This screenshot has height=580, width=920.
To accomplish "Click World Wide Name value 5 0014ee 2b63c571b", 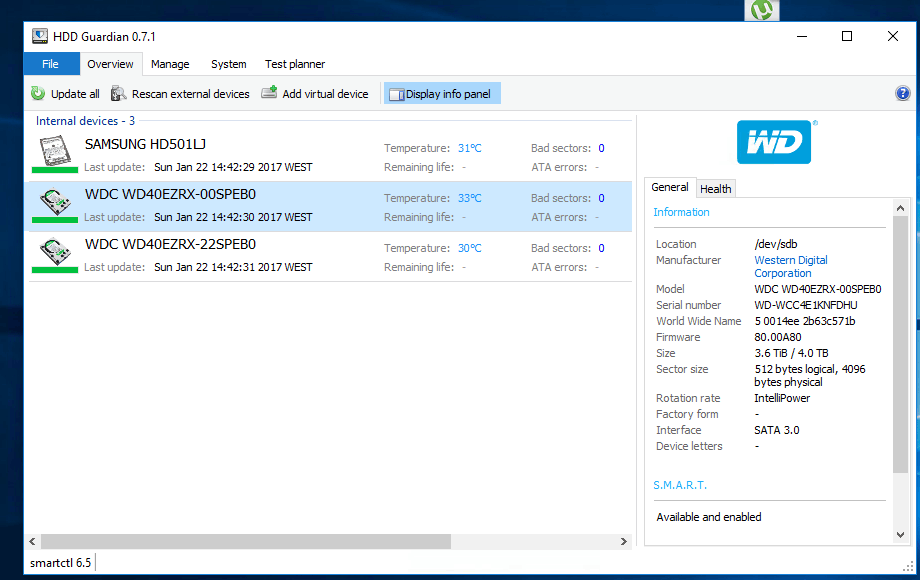I will [x=804, y=321].
